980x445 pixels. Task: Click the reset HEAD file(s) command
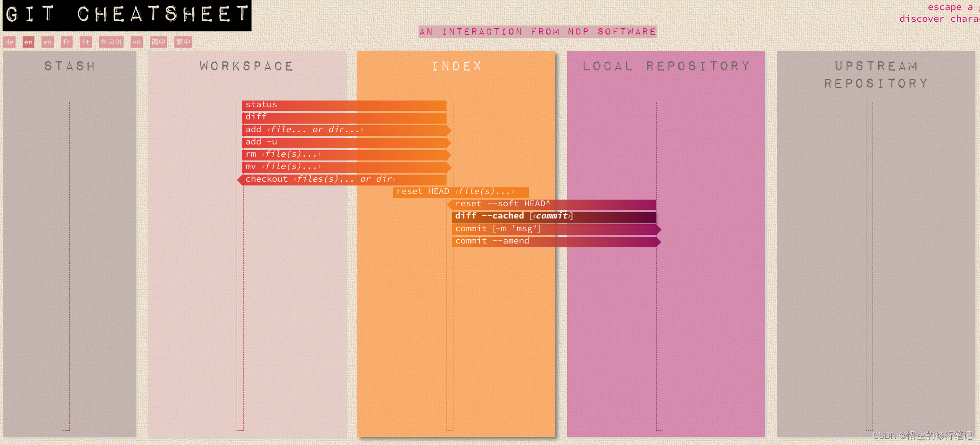pos(461,192)
